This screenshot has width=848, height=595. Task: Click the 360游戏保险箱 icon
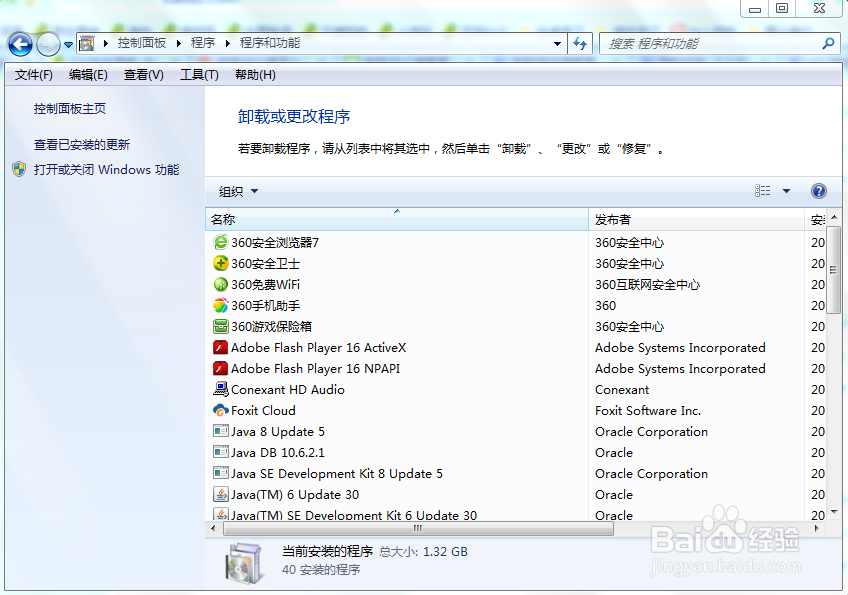(x=221, y=326)
